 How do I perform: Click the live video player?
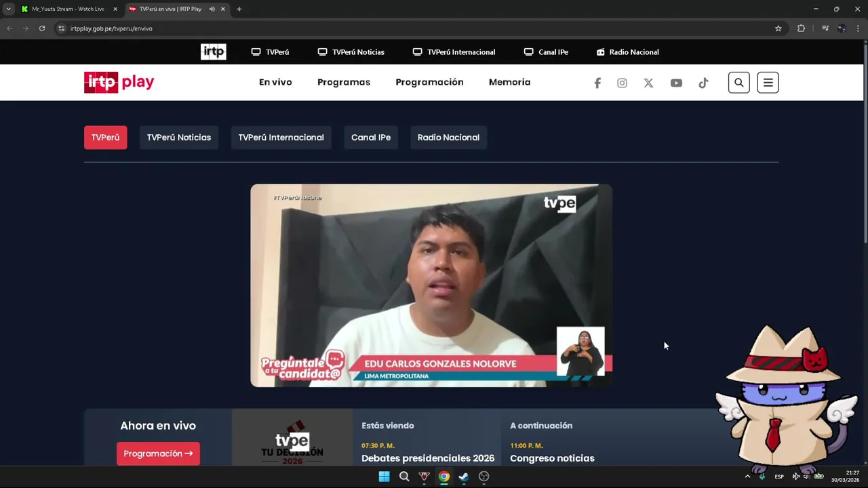431,285
